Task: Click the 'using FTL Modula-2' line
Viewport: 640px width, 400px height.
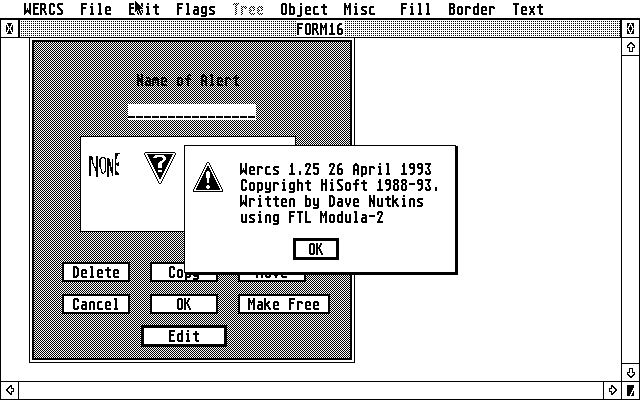Action: pyautogui.click(x=311, y=217)
